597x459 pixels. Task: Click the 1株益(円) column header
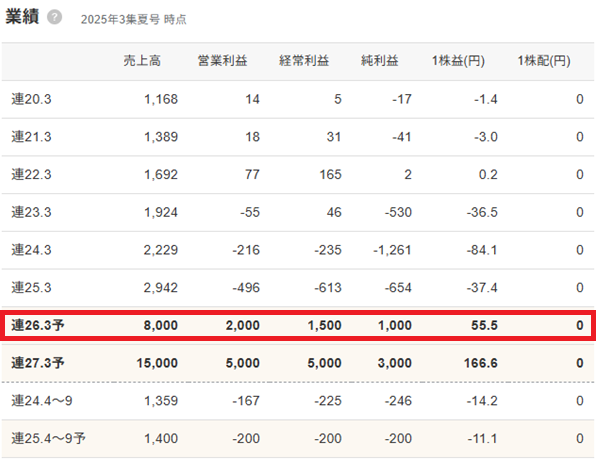(458, 61)
